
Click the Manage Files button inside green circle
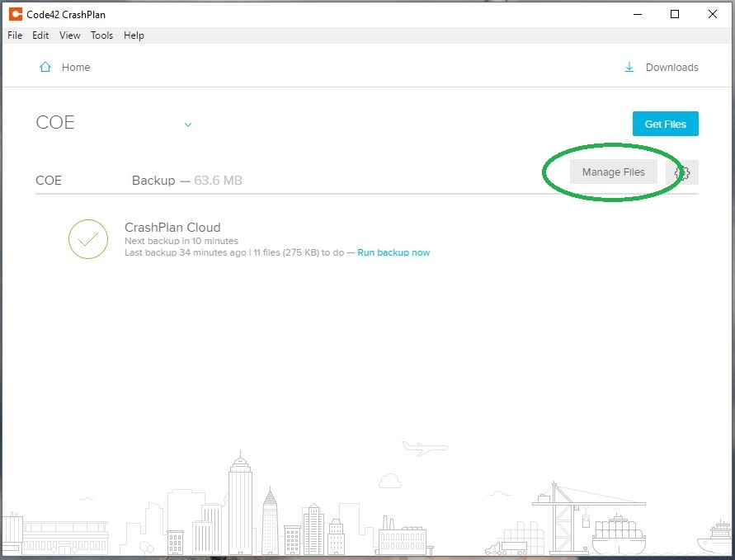click(613, 172)
